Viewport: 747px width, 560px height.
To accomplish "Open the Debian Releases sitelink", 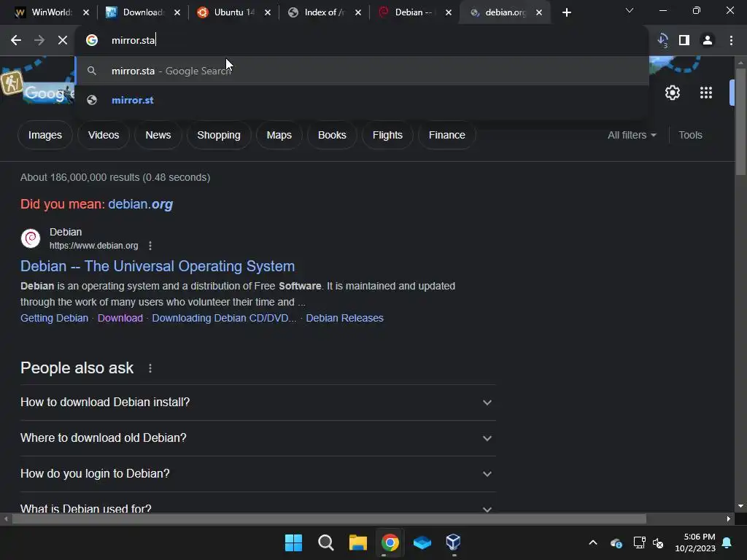I will point(344,318).
